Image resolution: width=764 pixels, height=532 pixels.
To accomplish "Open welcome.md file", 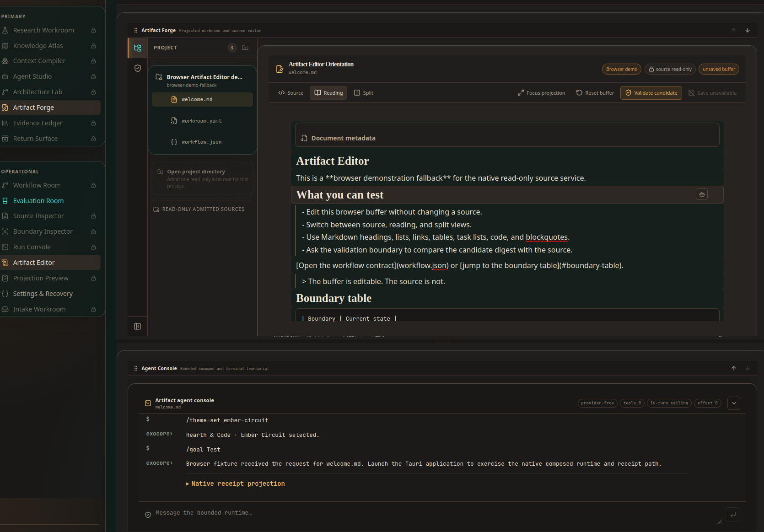I will point(202,99).
